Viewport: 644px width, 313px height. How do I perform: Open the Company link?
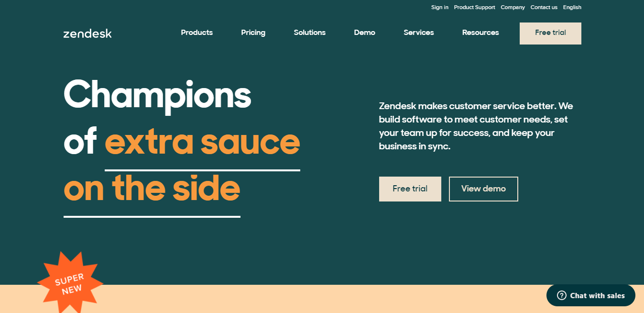pos(513,7)
